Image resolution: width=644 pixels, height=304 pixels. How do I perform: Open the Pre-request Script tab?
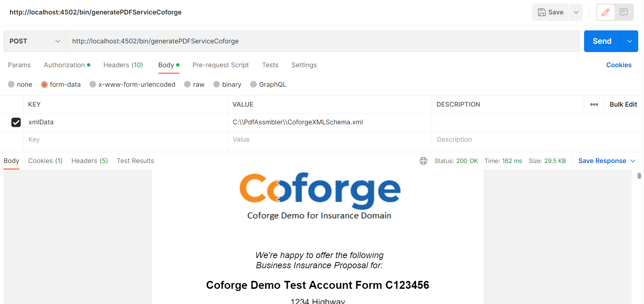click(221, 65)
